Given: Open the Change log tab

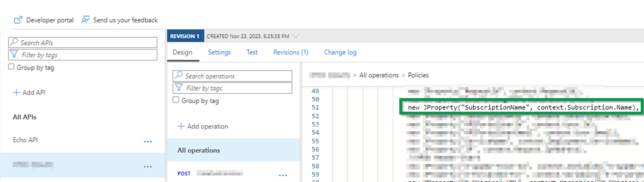Looking at the screenshot, I should pos(340,52).
